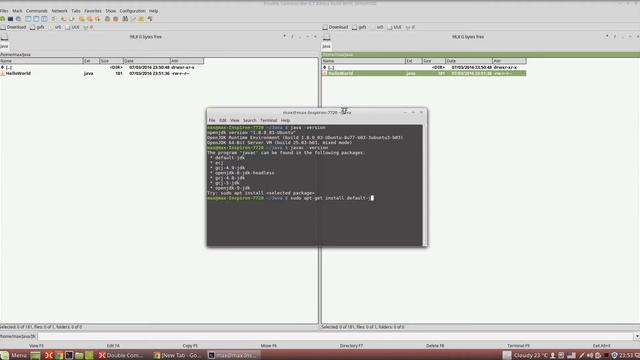This screenshot has width=640, height=360.
Task: Select the UUI drive button in right panel
Action: (395, 27)
